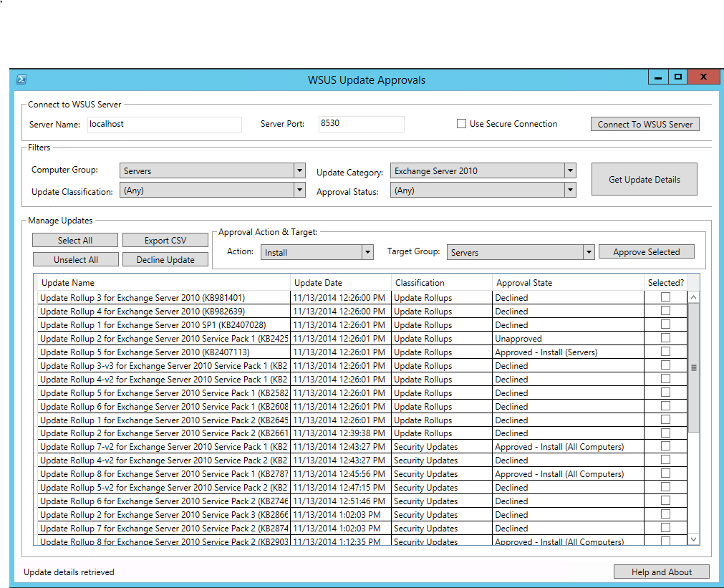Open the Target Group dropdown
This screenshot has height=588, width=724.
(521, 252)
